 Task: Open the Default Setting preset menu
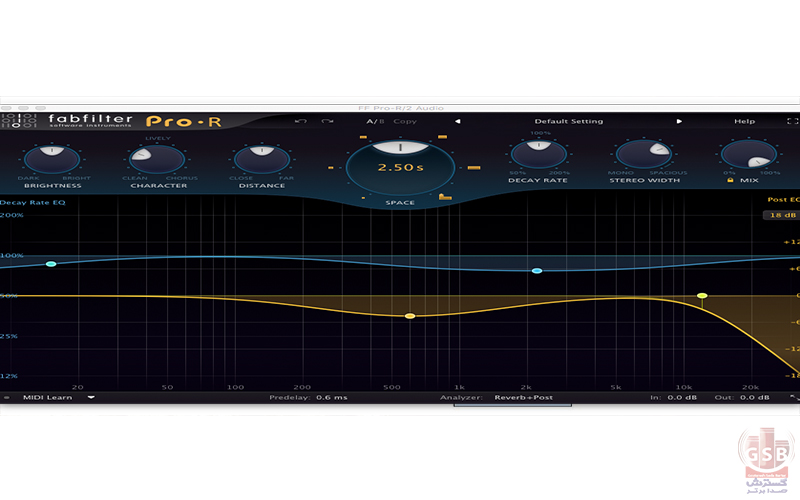point(568,122)
